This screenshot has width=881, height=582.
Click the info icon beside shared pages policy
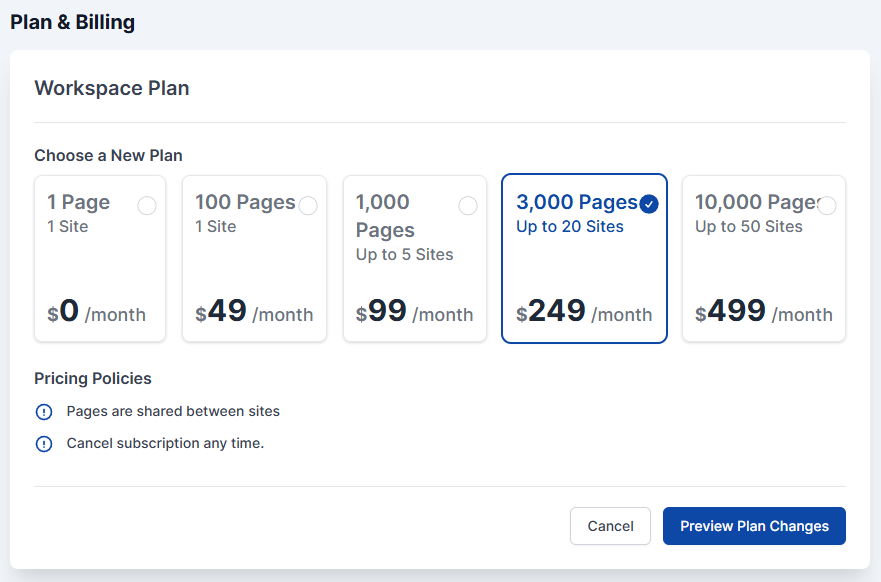point(43,412)
